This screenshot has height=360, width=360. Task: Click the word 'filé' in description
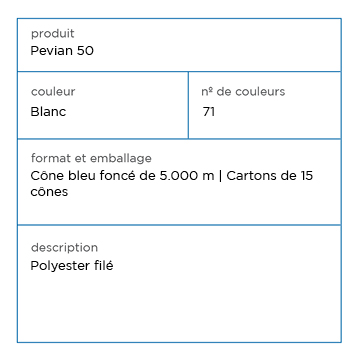point(103,266)
